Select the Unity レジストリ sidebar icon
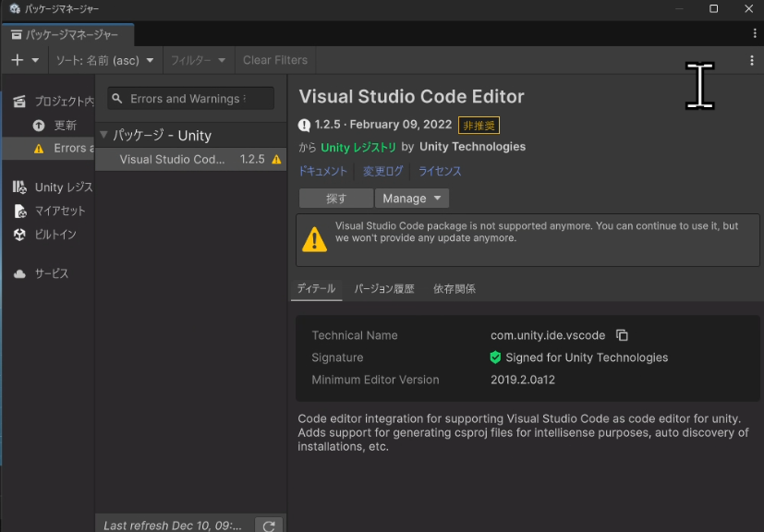 20,187
